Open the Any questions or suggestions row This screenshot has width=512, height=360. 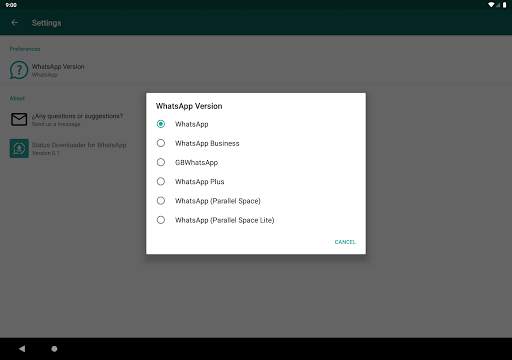256,119
